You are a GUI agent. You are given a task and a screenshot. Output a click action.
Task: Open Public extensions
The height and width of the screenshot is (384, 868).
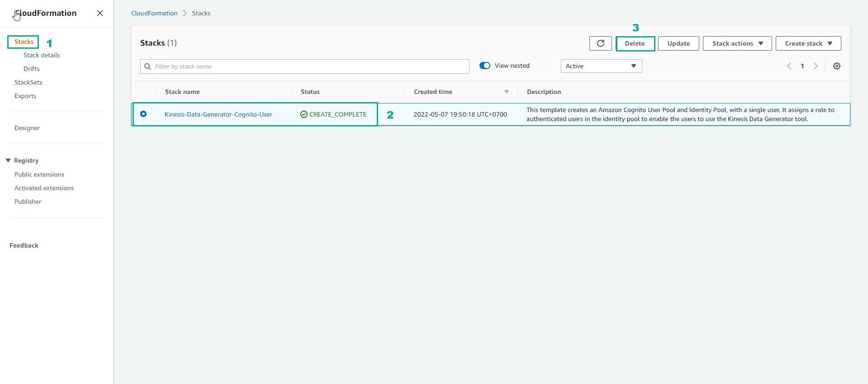point(39,174)
